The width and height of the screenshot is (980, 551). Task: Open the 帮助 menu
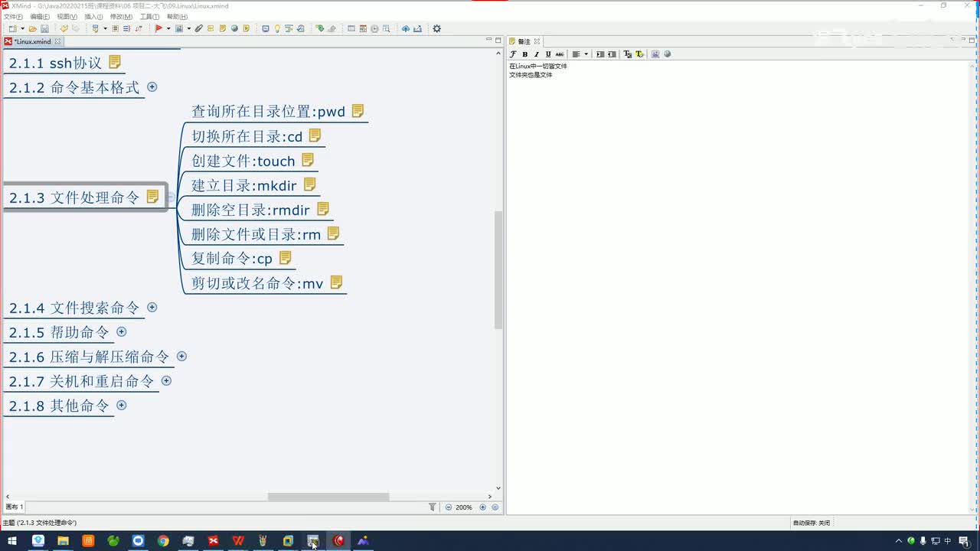(x=177, y=16)
